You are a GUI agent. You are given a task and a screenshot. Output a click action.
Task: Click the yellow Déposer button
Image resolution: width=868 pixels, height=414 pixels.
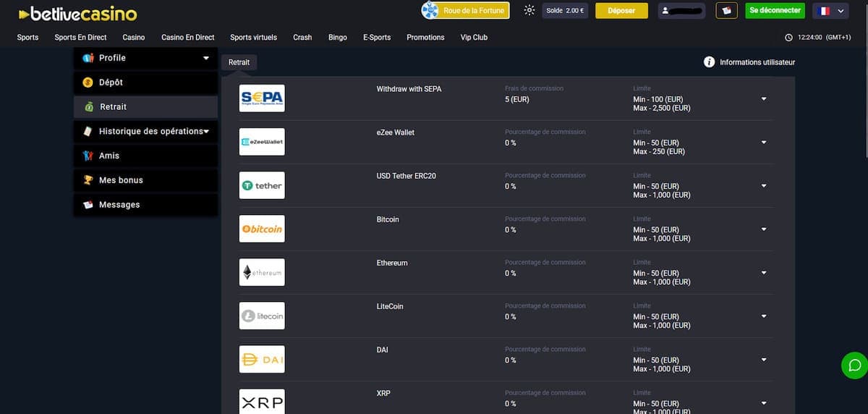pyautogui.click(x=621, y=10)
